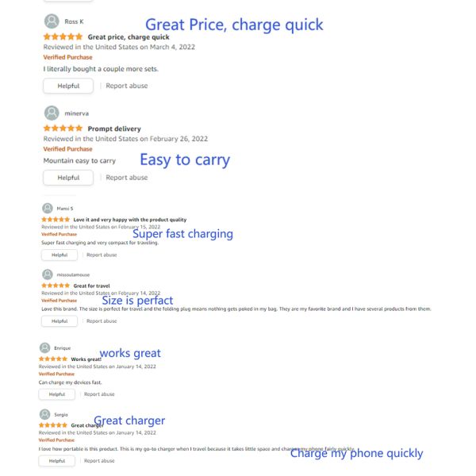
Task: Click missoulamouse's profile avatar icon
Action: coord(47,274)
